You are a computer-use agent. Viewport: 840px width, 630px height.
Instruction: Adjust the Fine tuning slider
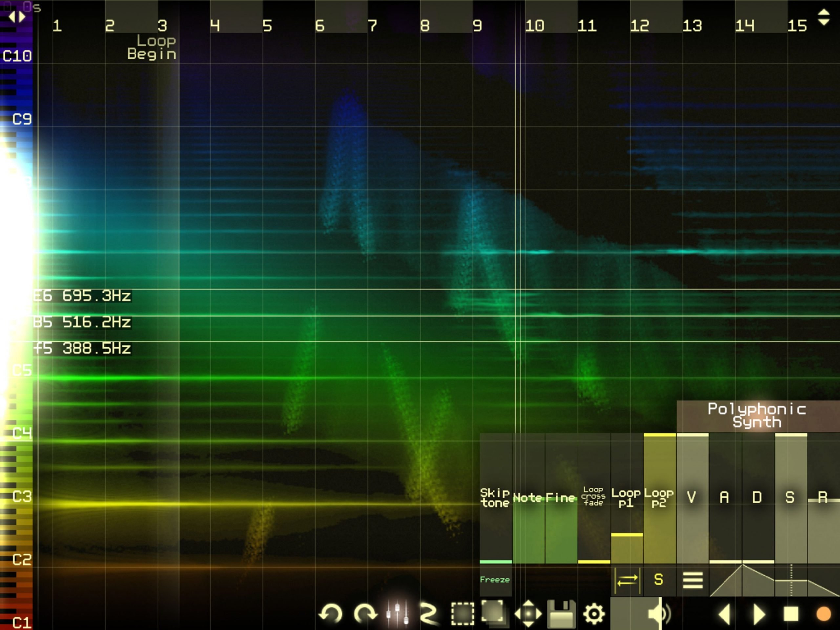(x=561, y=498)
